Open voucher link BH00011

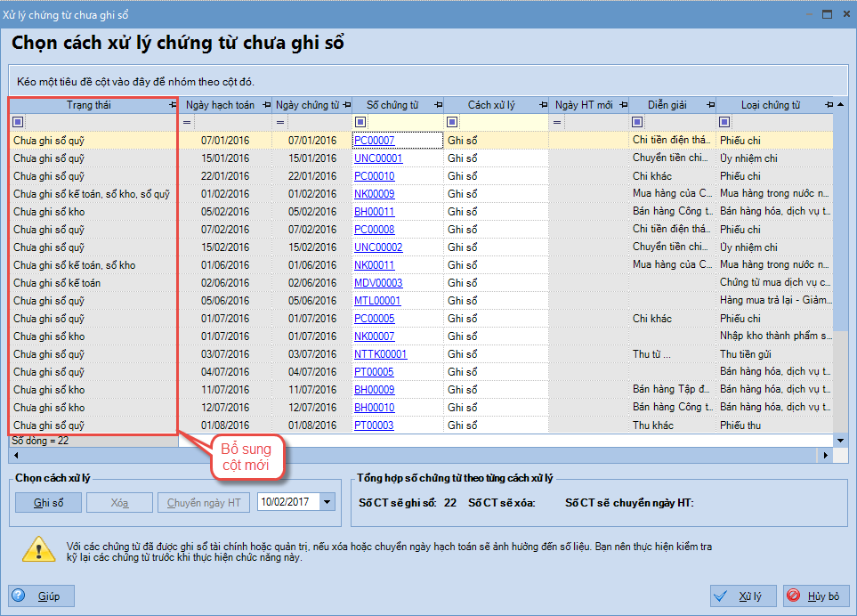pos(375,212)
